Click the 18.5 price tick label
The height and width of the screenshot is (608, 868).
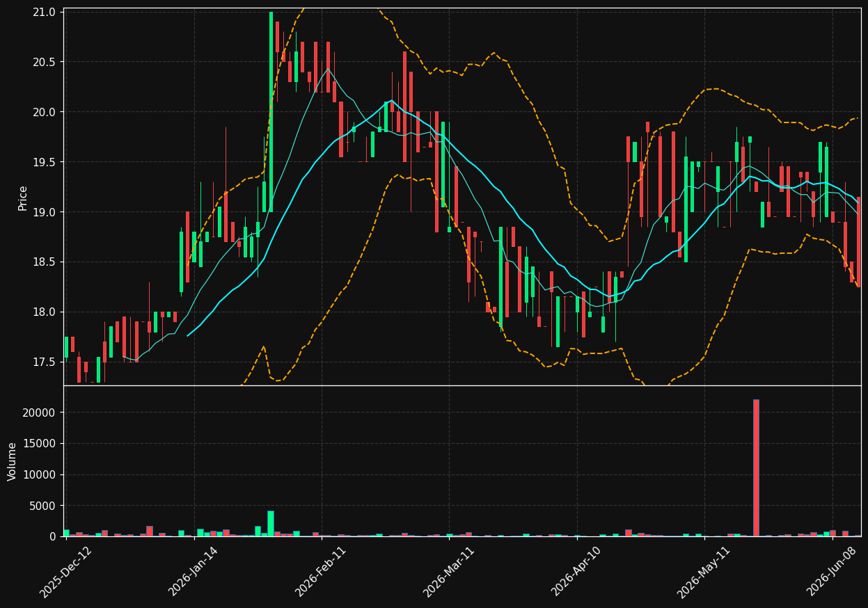pos(45,262)
